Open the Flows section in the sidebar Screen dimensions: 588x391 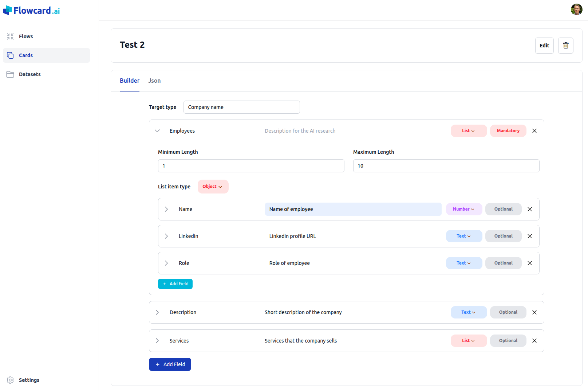pyautogui.click(x=25, y=36)
